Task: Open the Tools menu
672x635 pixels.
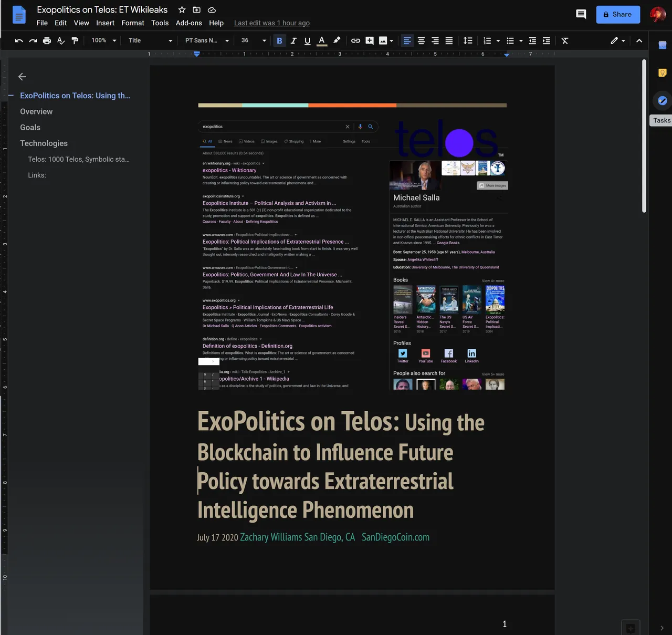Action: click(160, 23)
